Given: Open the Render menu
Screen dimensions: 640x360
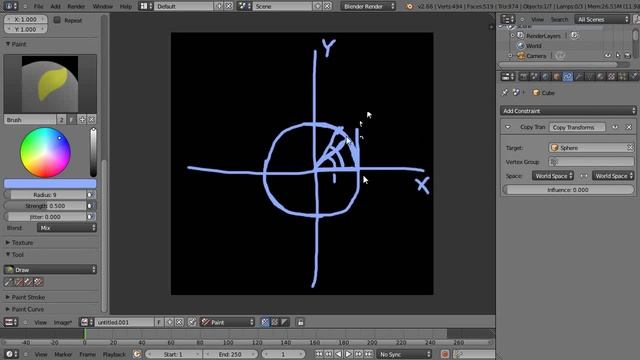Looking at the screenshot, I should (x=76, y=7).
